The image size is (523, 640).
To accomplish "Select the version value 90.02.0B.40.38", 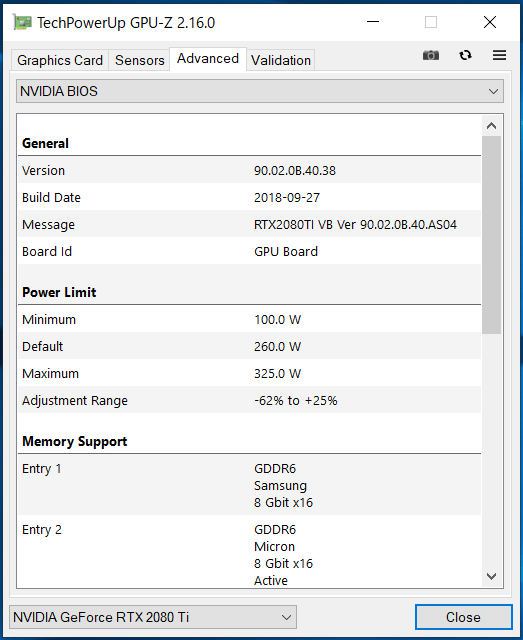I will coord(295,171).
